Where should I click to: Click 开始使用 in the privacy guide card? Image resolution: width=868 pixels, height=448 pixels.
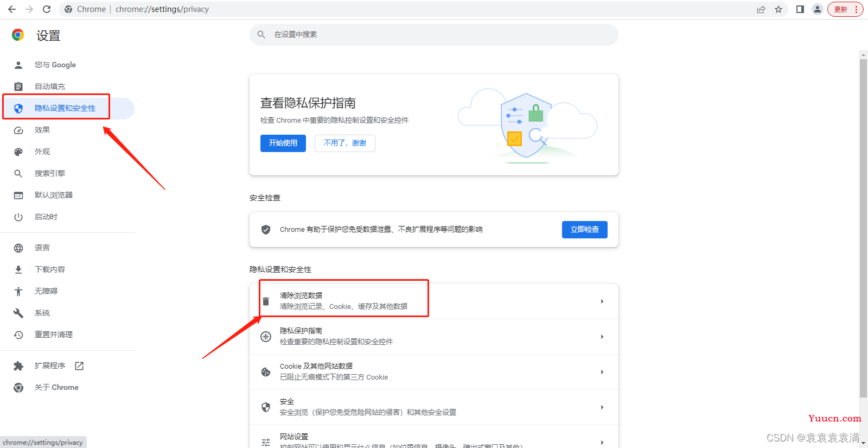[283, 143]
